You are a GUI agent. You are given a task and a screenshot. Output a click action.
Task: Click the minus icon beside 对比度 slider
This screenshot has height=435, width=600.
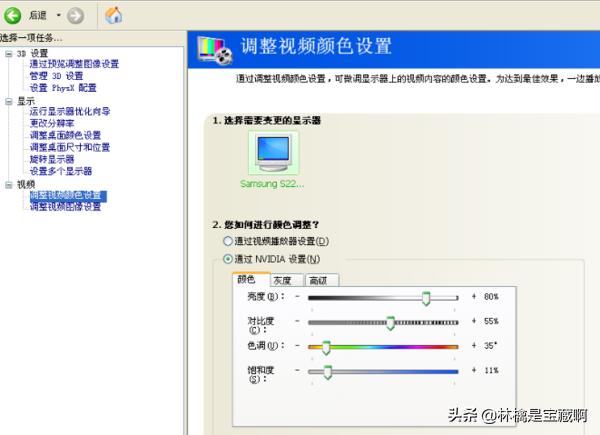297,322
